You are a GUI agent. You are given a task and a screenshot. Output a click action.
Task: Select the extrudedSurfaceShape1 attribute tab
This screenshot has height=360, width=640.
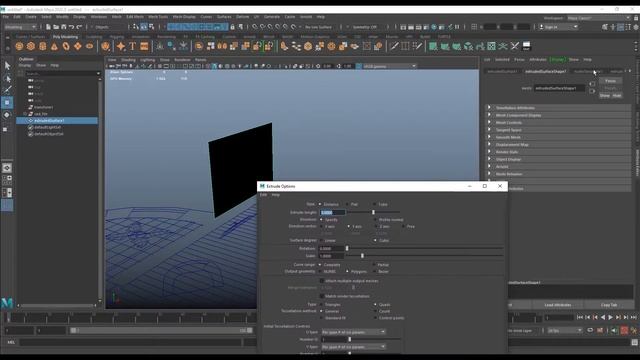(545, 71)
